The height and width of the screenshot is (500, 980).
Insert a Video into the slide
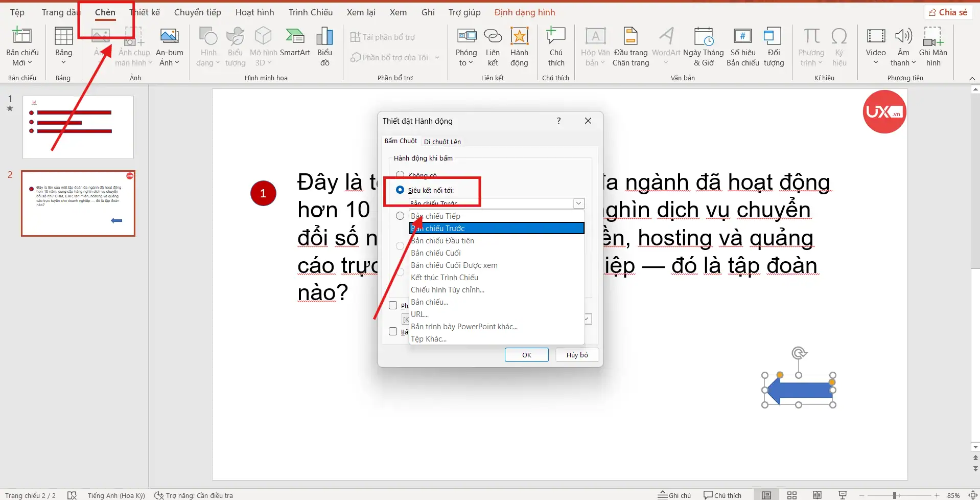point(875,46)
